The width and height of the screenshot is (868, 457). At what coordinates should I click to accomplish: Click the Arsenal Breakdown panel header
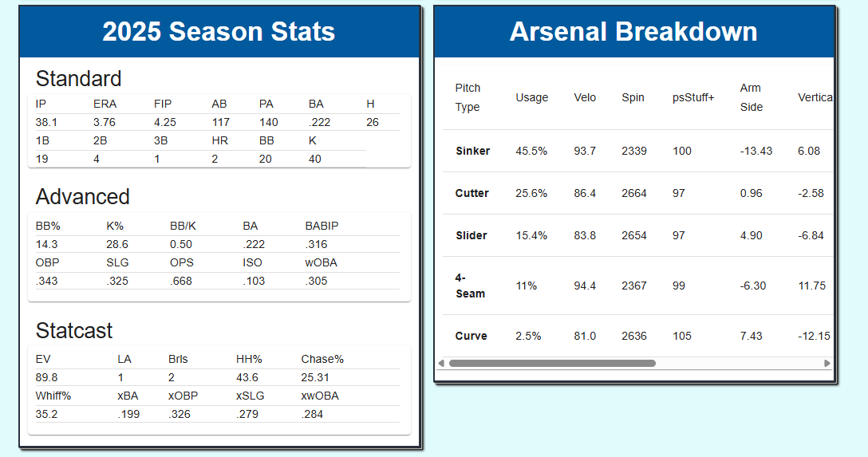click(633, 32)
